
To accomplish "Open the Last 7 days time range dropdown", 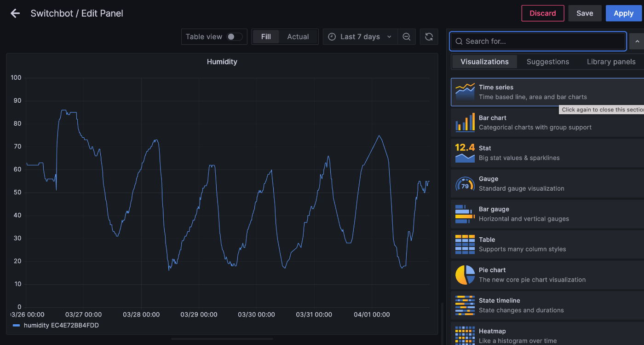I will pyautogui.click(x=360, y=37).
